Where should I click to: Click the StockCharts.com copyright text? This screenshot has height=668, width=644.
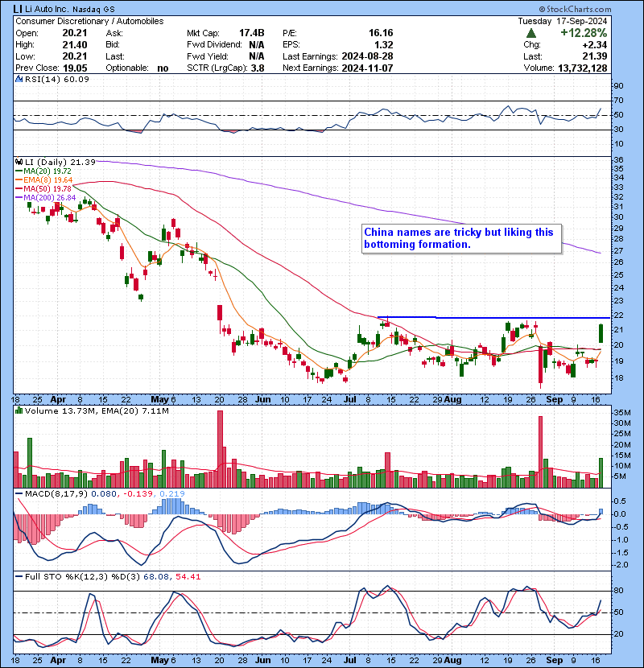[575, 9]
